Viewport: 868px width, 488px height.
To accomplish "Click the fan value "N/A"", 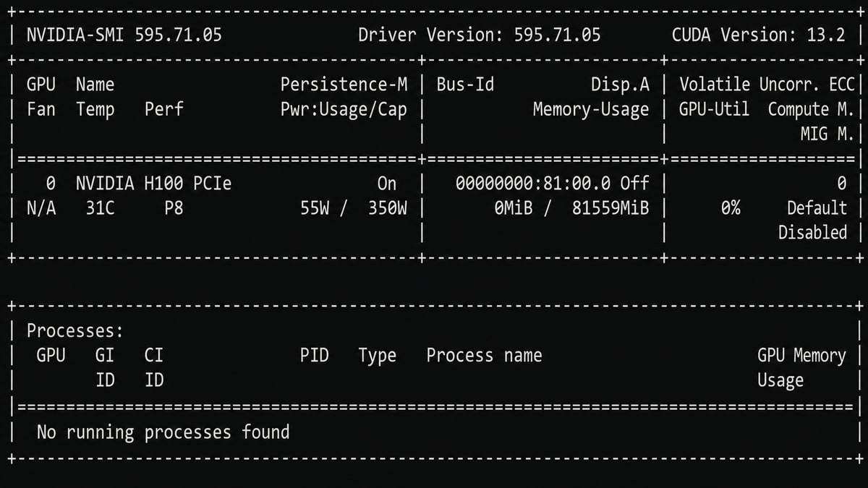I will click(41, 208).
